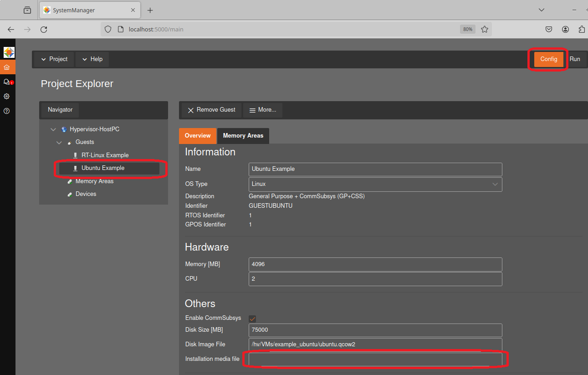
Task: Open the settings gear in left sidebar
Action: [7, 97]
